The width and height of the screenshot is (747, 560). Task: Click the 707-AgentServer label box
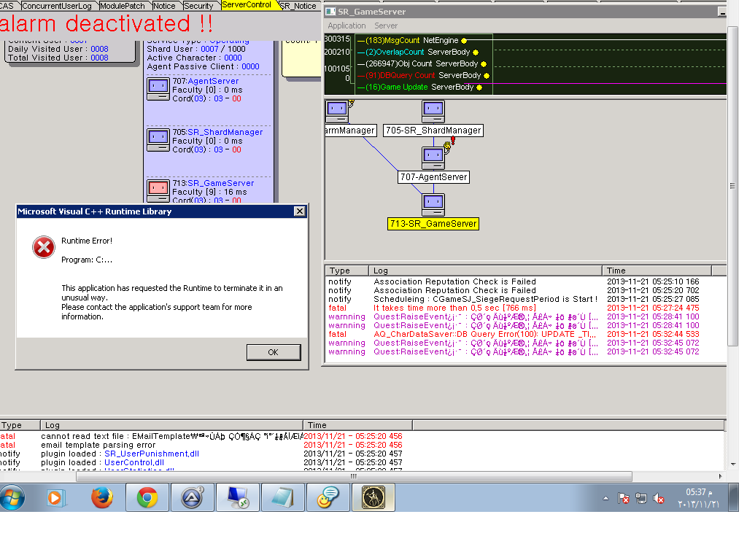(433, 177)
